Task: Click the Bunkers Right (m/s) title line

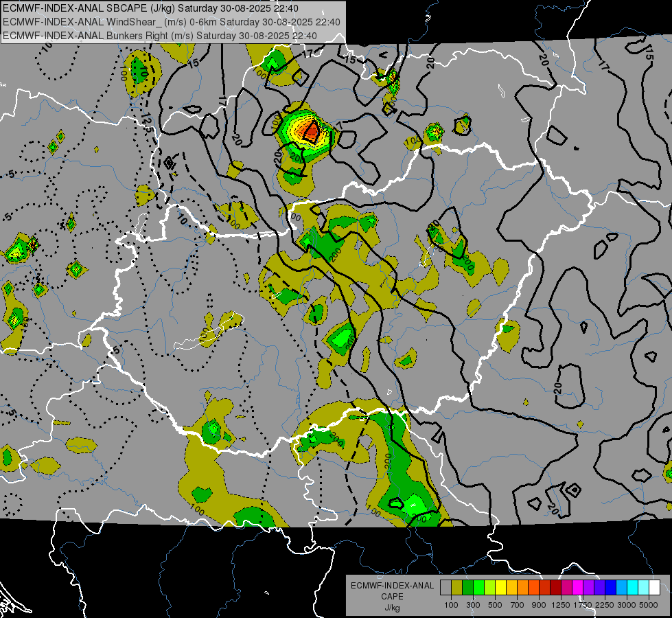Action: (x=160, y=36)
